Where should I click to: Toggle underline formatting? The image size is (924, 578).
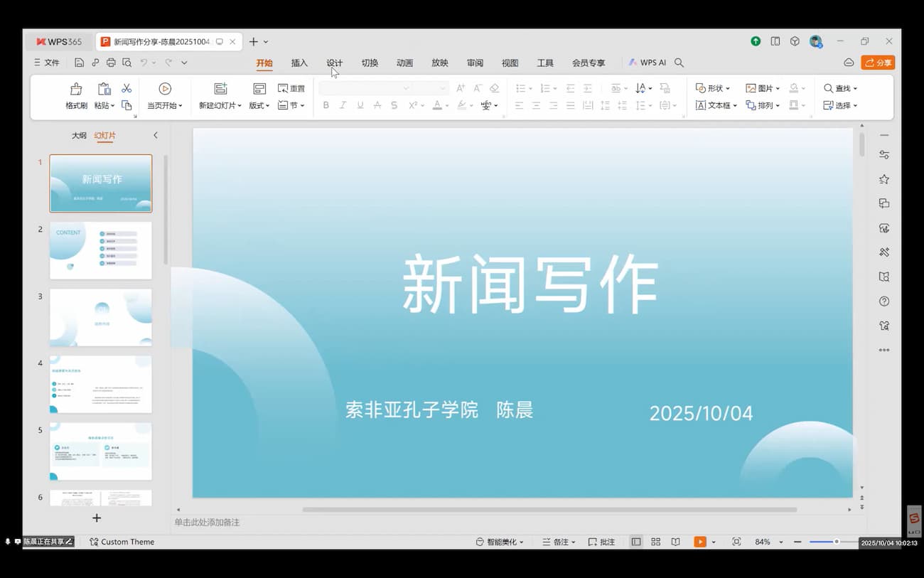click(360, 105)
